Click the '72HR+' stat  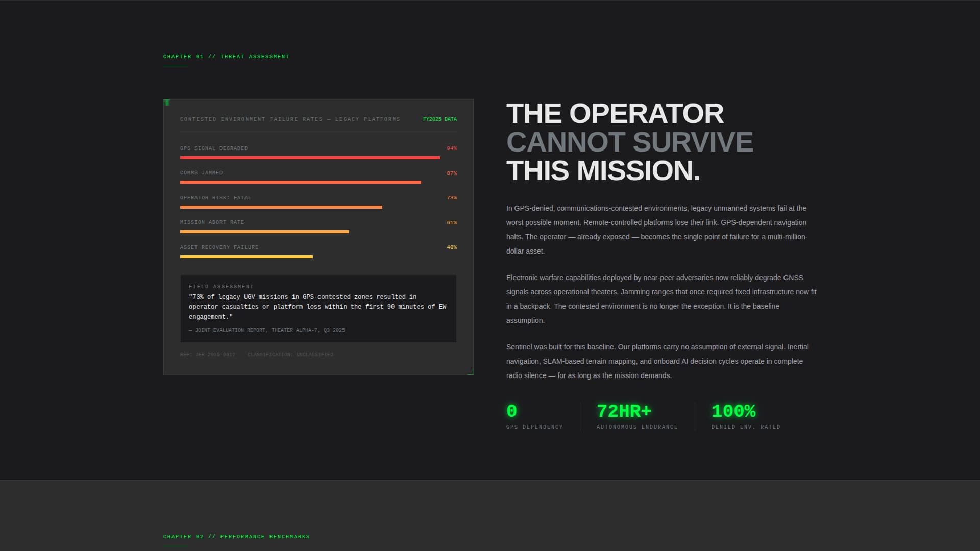624,411
